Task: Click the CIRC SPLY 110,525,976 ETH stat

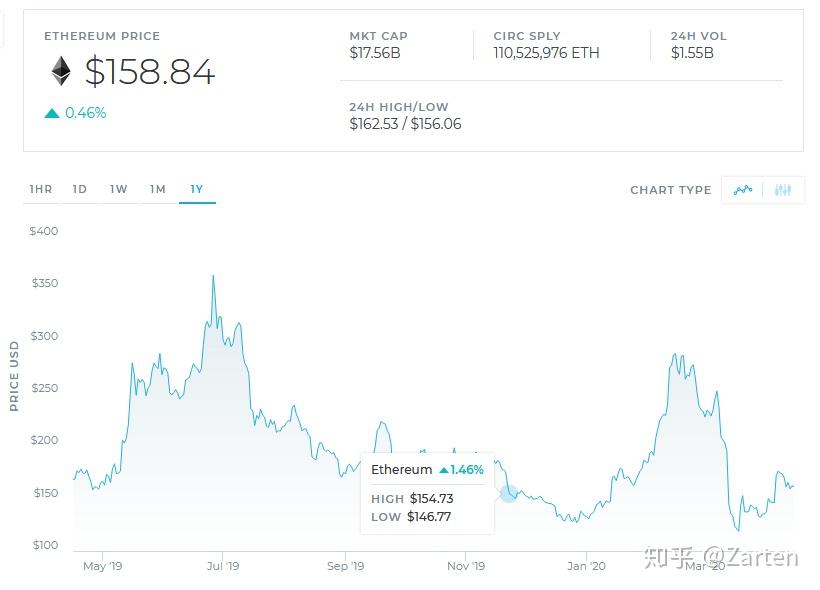Action: point(546,44)
